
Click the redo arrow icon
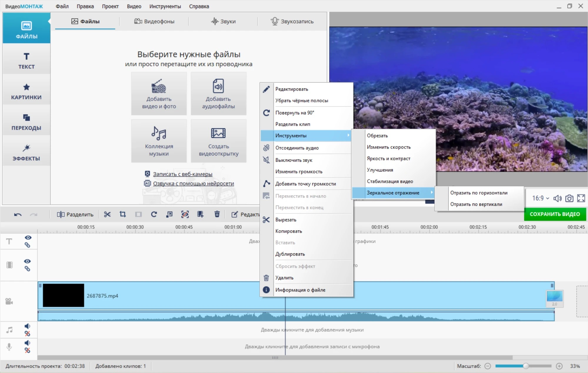pos(34,214)
